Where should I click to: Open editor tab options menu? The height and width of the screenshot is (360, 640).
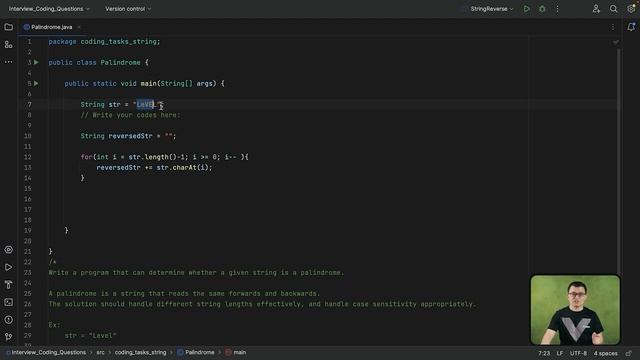point(613,27)
